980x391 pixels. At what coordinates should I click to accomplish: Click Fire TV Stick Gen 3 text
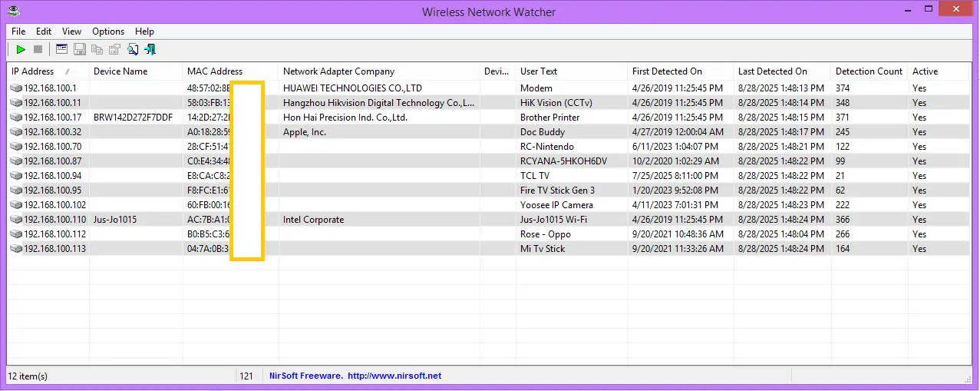click(x=558, y=191)
